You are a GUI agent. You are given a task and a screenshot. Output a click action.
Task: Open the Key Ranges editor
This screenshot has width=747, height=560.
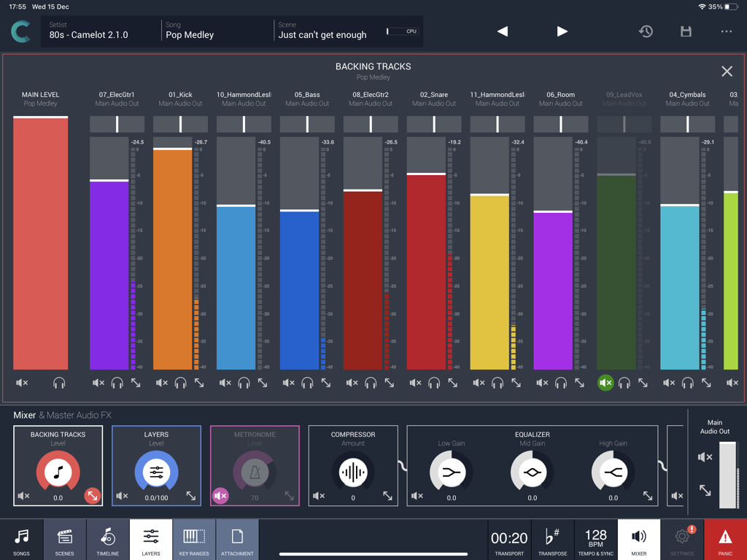pos(194,539)
